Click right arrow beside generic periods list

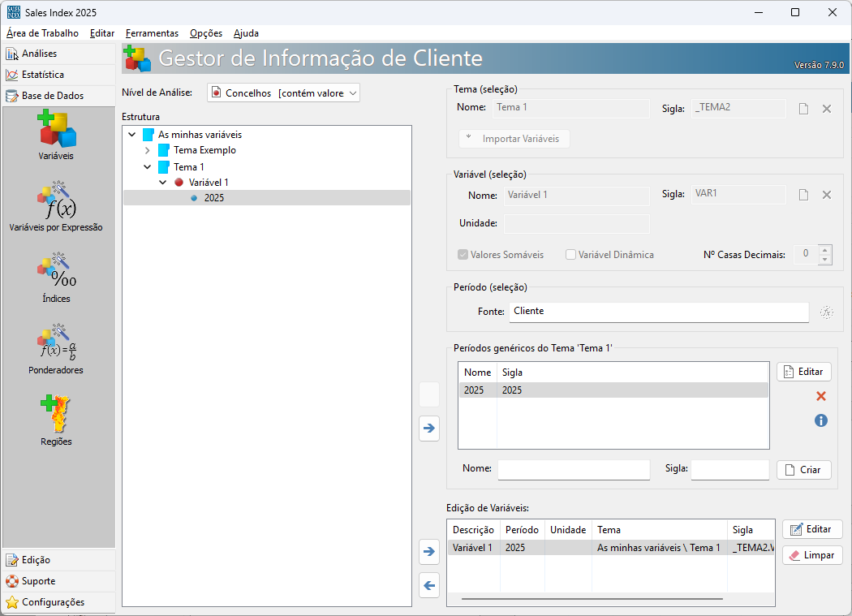(429, 428)
